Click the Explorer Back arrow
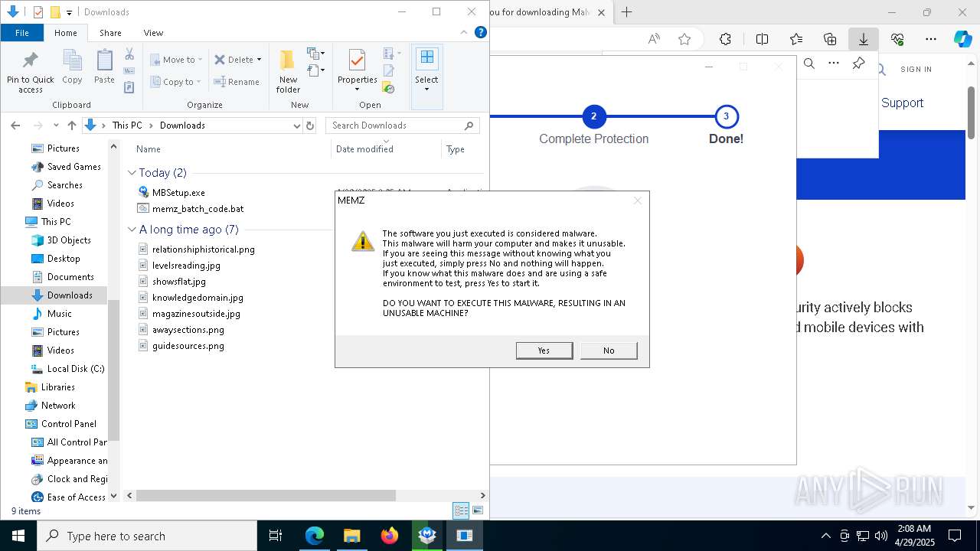 (x=16, y=126)
